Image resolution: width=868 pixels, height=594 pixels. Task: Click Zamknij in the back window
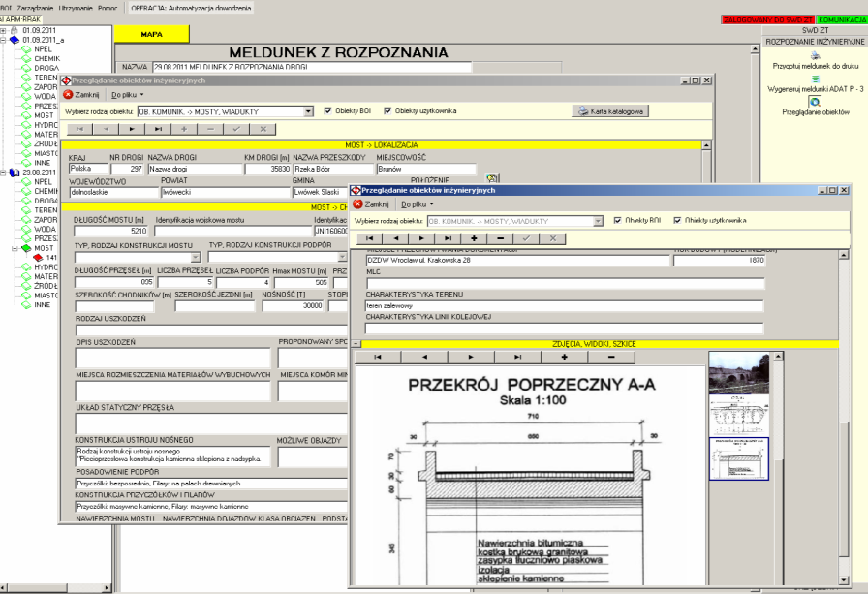point(81,95)
